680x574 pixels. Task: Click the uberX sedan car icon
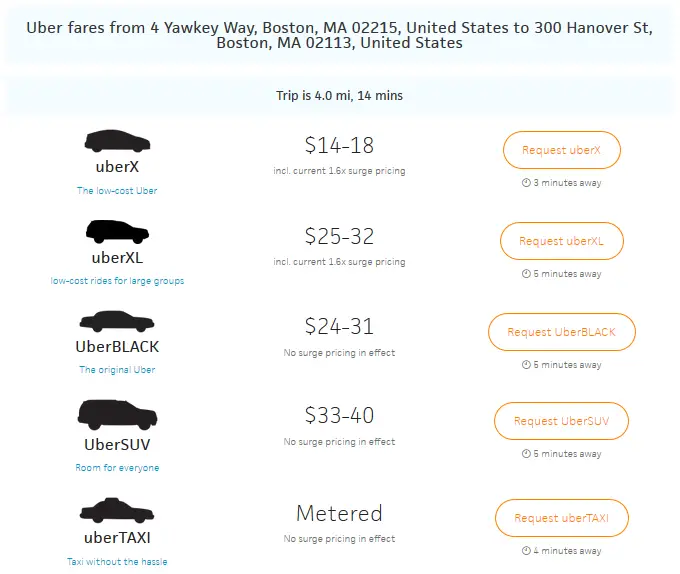click(x=117, y=140)
